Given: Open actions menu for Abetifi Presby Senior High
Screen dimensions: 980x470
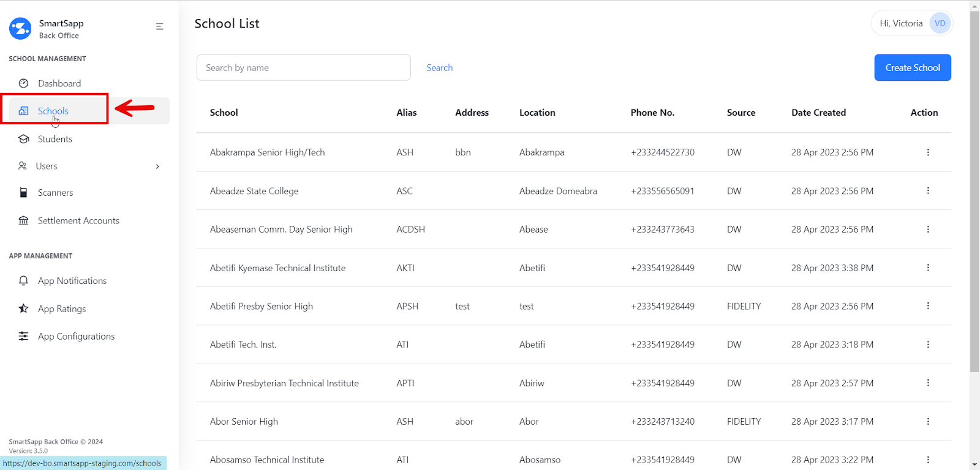Looking at the screenshot, I should pos(928,306).
